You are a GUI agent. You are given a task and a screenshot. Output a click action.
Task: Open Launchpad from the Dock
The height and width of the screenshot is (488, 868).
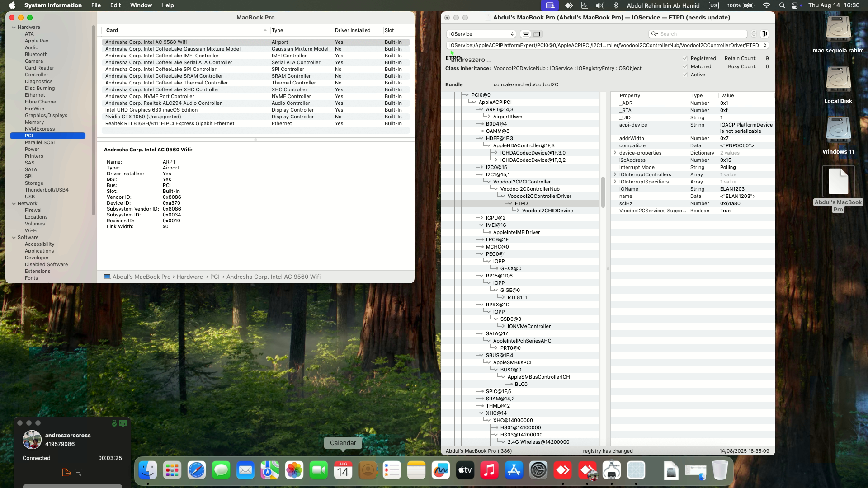pyautogui.click(x=172, y=470)
